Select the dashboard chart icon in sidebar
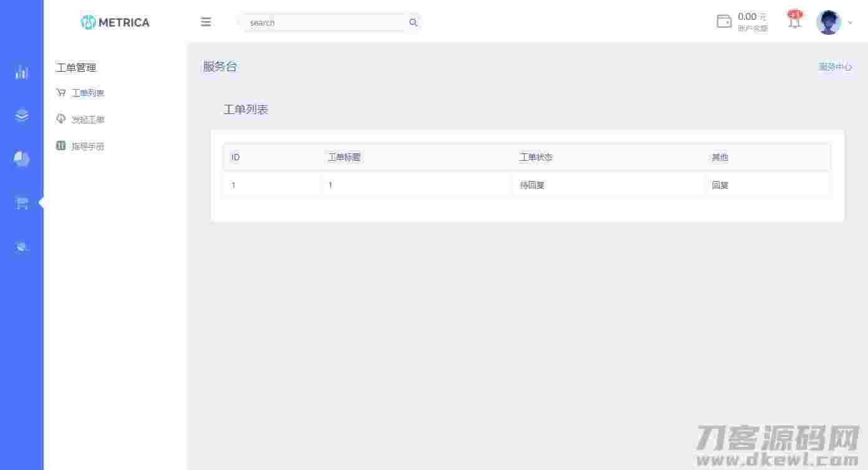The width and height of the screenshot is (868, 470). coord(22,72)
